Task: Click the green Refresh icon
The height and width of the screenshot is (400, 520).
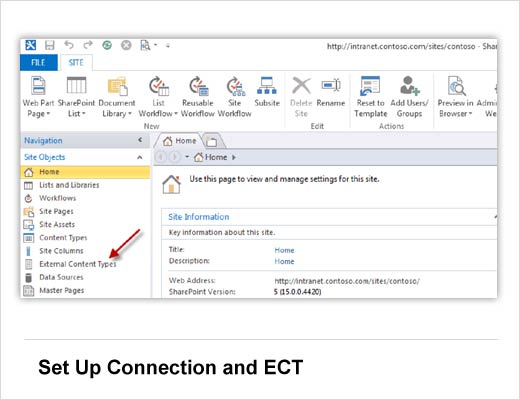Action: pyautogui.click(x=107, y=45)
